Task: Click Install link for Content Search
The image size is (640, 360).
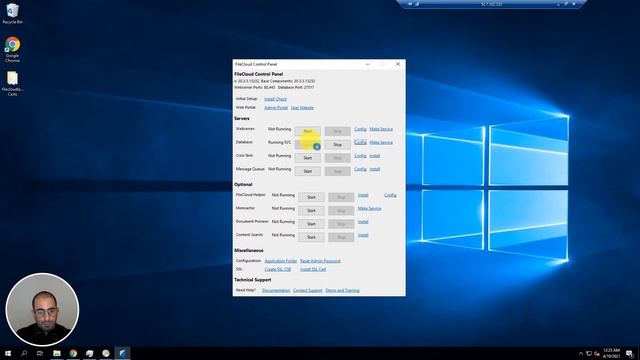Action: tap(363, 235)
